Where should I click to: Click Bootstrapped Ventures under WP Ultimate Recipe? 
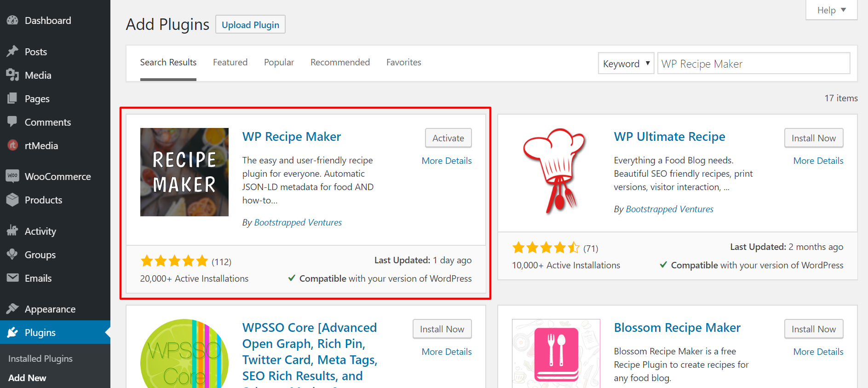[x=670, y=209]
